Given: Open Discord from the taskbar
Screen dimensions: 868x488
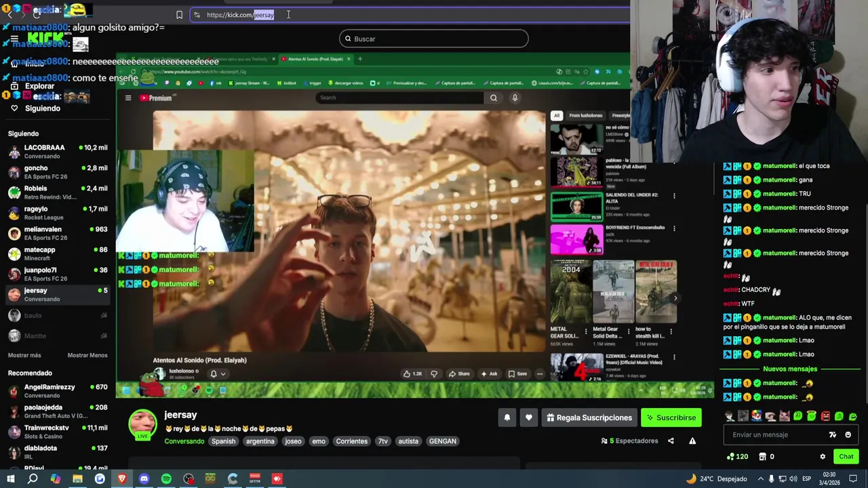Looking at the screenshot, I should pyautogui.click(x=144, y=479).
